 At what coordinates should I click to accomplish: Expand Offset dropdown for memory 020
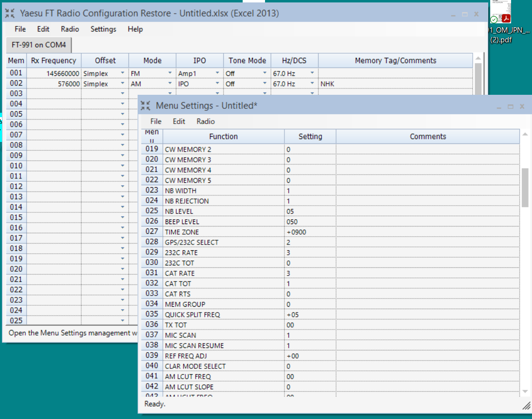[123, 269]
